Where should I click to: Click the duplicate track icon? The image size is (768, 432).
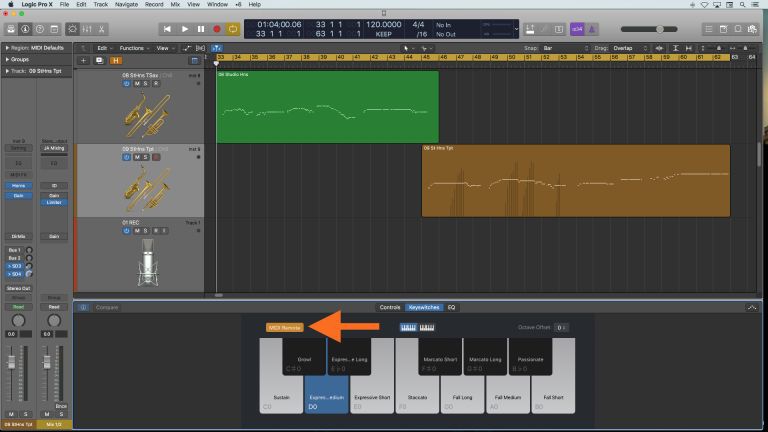click(99, 60)
